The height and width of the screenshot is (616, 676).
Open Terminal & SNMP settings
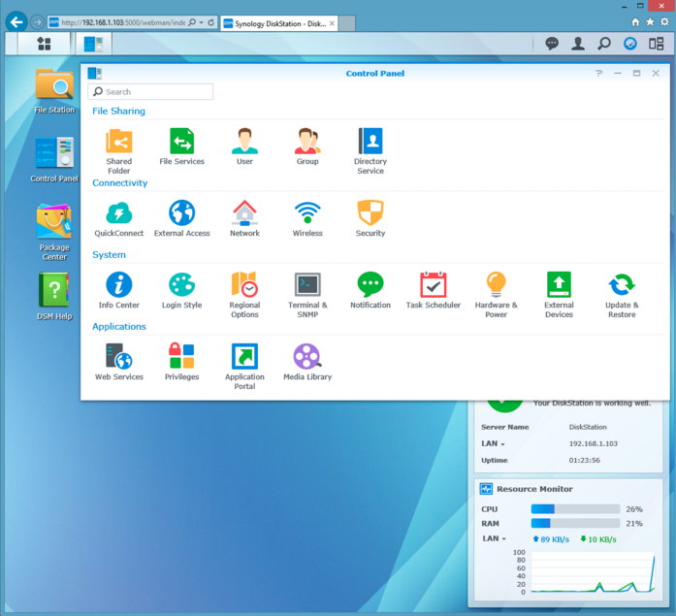[307, 295]
